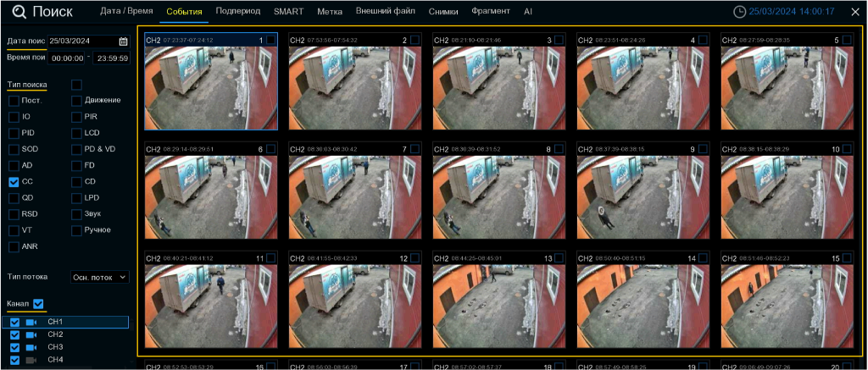Enable the ANR checkbox

(14, 246)
